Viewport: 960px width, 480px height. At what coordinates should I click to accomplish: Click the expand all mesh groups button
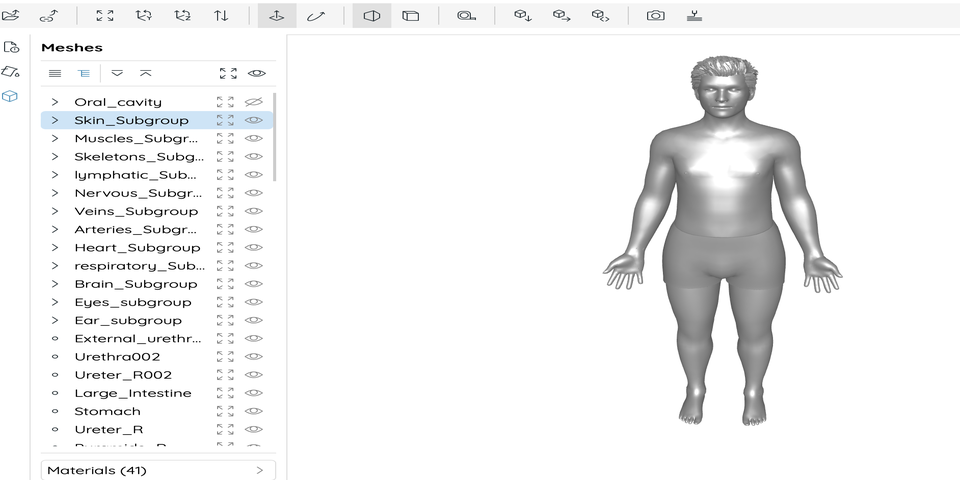click(118, 73)
